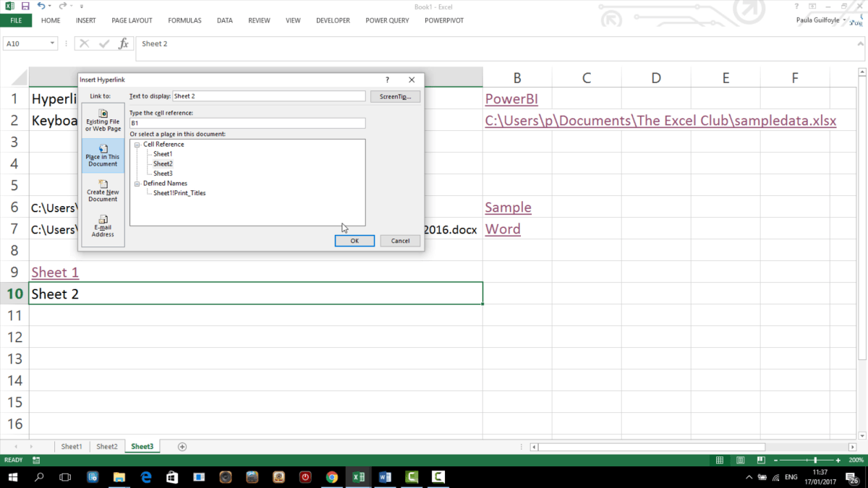Switch to Sheet2 worksheet tab
This screenshot has height=488, width=868.
click(x=107, y=447)
